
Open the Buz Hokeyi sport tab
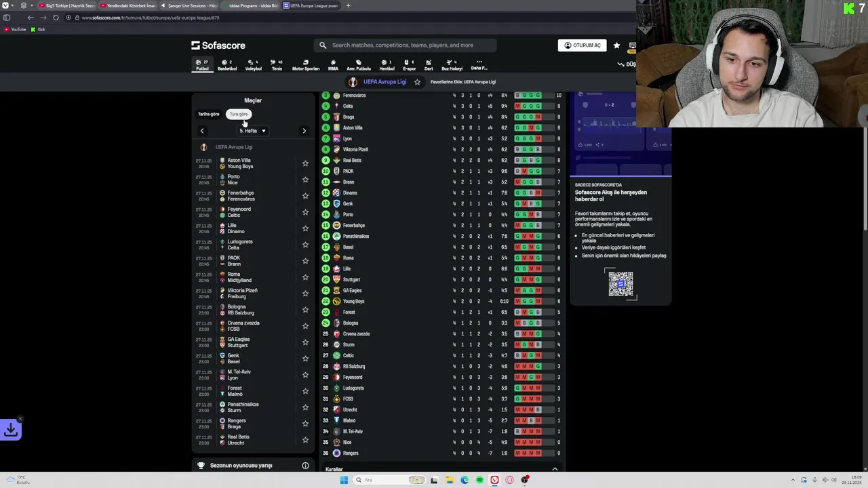(x=452, y=65)
